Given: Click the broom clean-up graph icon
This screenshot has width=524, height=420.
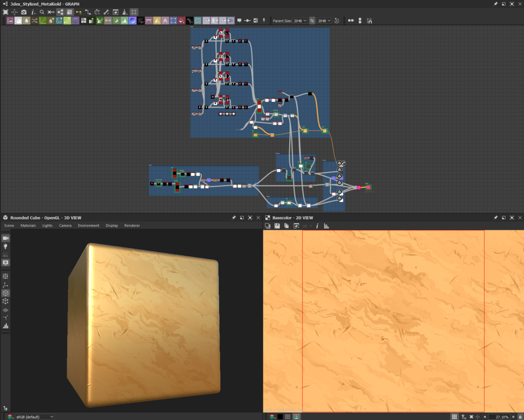Looking at the screenshot, I should 124,12.
